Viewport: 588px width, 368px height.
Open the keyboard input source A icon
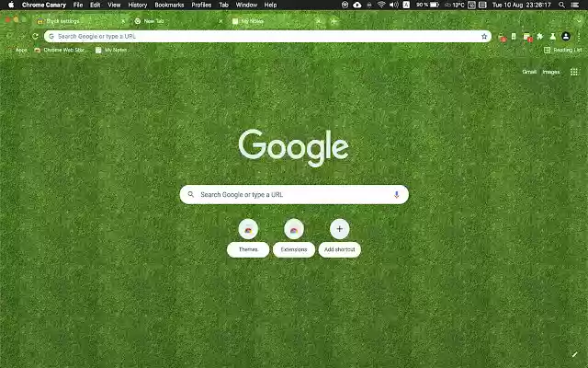pos(406,5)
